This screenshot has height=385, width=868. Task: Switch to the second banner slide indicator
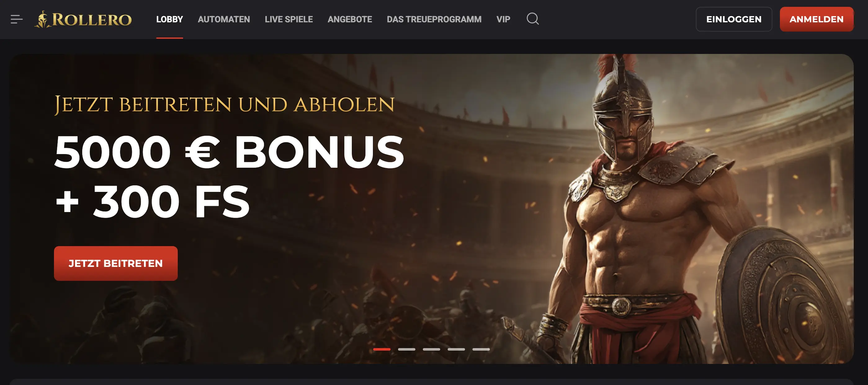[x=407, y=349]
